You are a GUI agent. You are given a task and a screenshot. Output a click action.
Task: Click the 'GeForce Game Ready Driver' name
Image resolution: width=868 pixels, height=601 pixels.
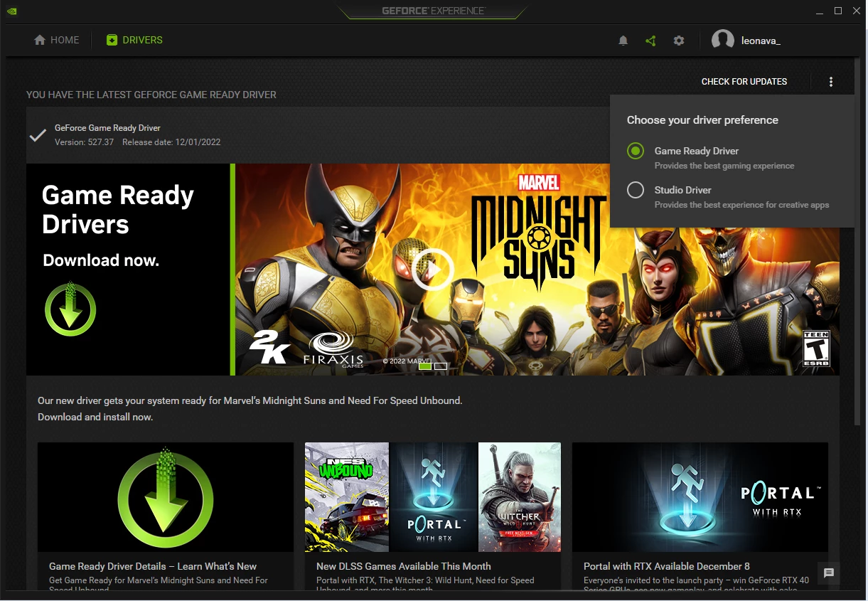pyautogui.click(x=107, y=128)
